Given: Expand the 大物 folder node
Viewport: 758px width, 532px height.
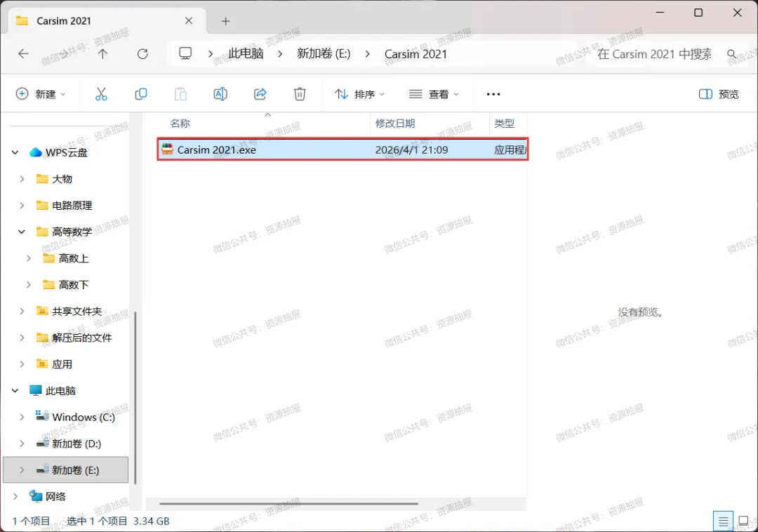Looking at the screenshot, I should pyautogui.click(x=22, y=179).
